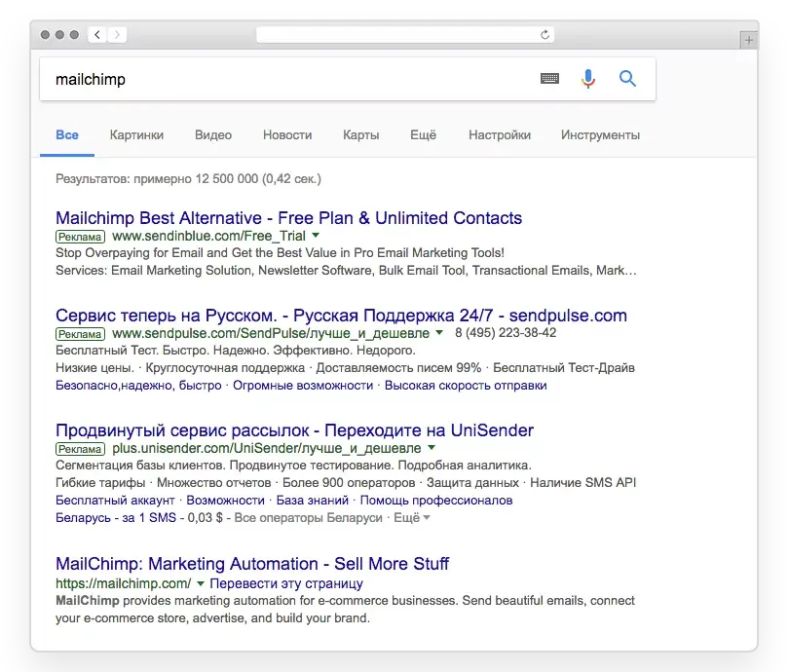The image size is (789, 672).
Task: Click Беларусь - за 1 SMS link
Action: pyautogui.click(x=116, y=517)
